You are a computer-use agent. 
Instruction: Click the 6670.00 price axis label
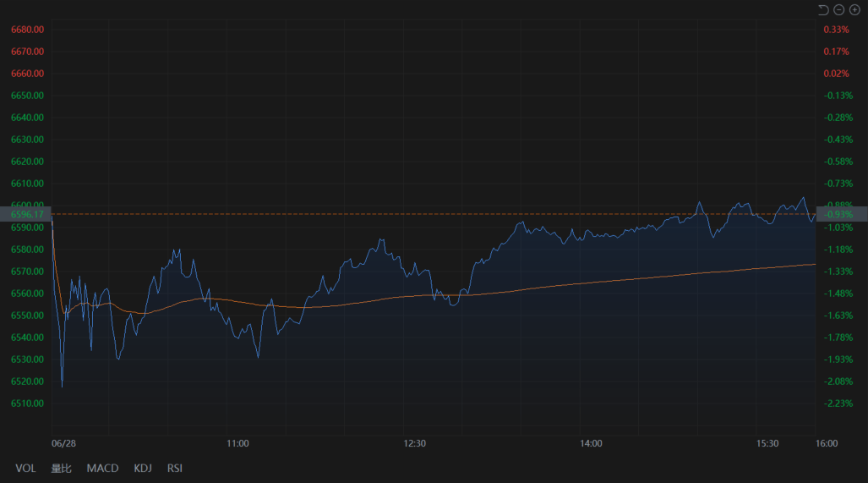[27, 52]
